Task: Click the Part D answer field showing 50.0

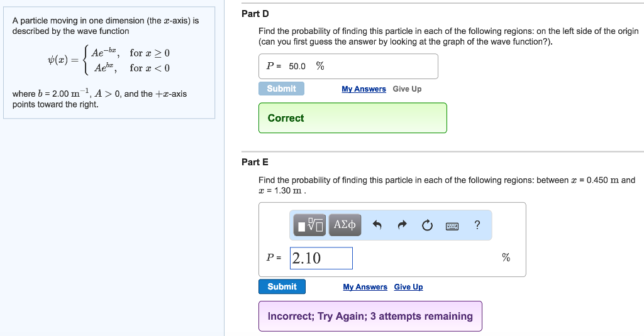Action: [348, 66]
